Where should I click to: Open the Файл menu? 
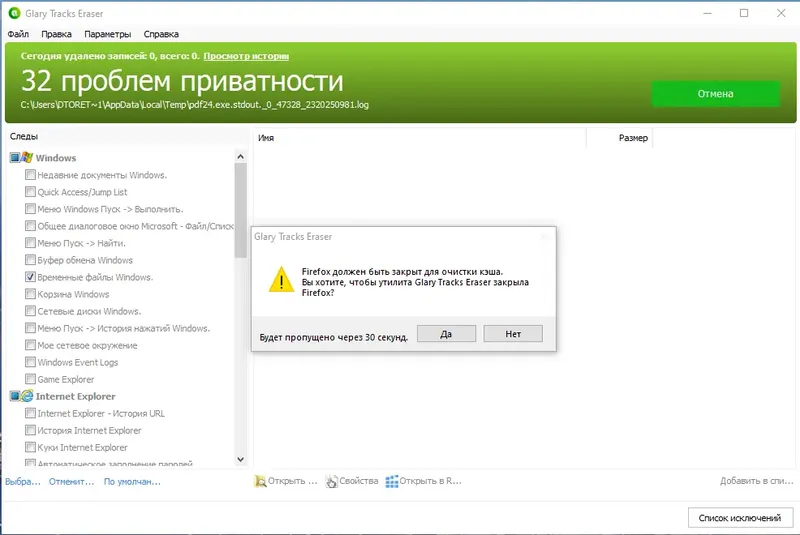pyautogui.click(x=18, y=34)
